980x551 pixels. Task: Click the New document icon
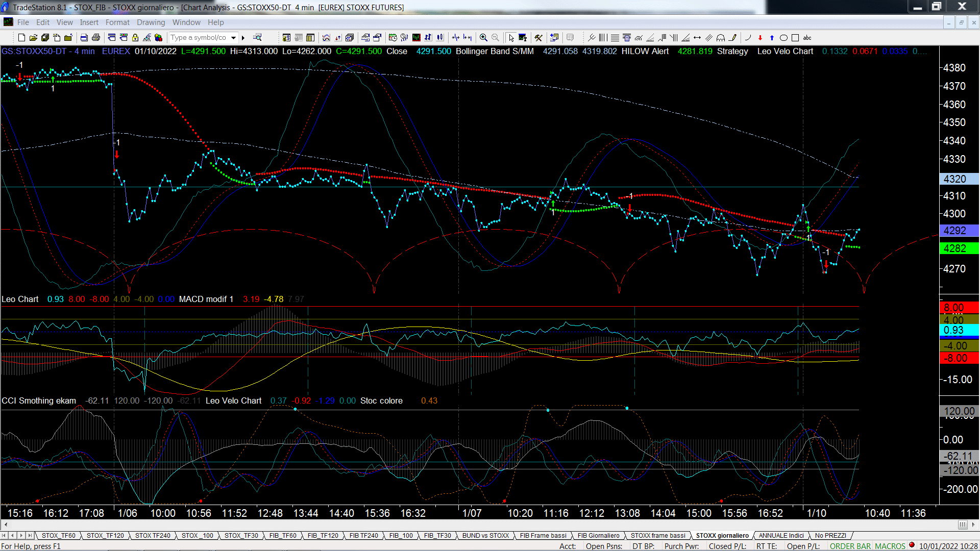point(21,38)
